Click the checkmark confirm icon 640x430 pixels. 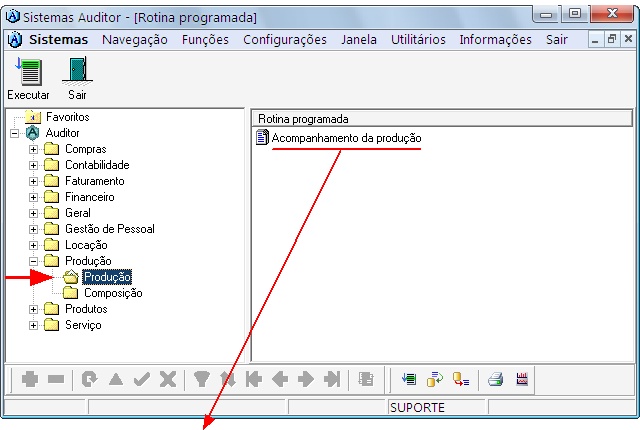click(x=142, y=379)
